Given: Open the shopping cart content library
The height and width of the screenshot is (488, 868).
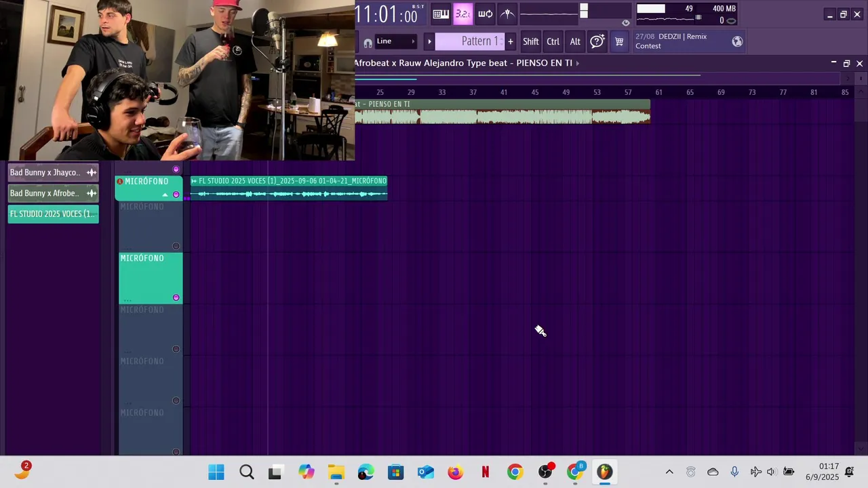Looking at the screenshot, I should (x=619, y=41).
